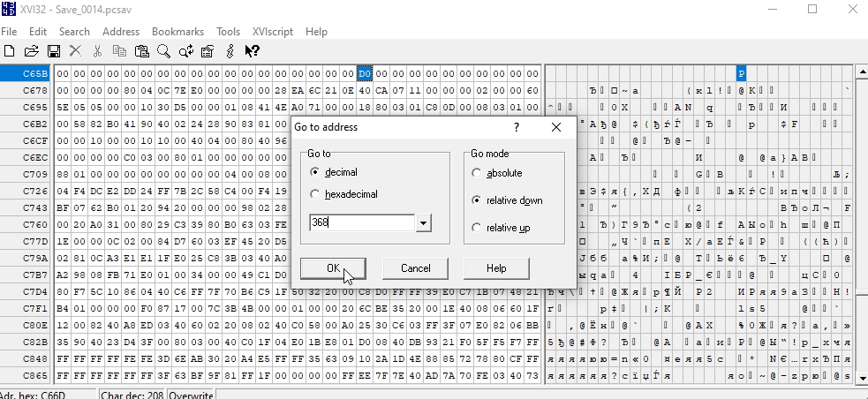Create a new file from the toolbar

pyautogui.click(x=9, y=51)
